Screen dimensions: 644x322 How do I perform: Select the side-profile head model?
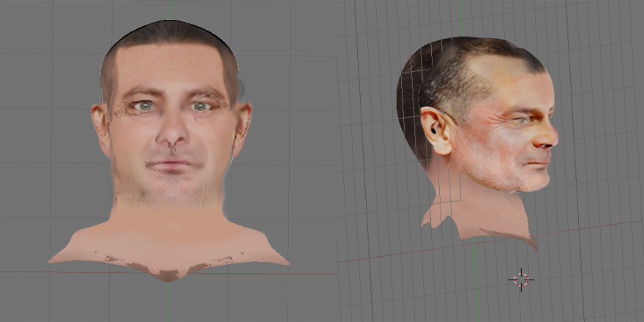pyautogui.click(x=477, y=142)
